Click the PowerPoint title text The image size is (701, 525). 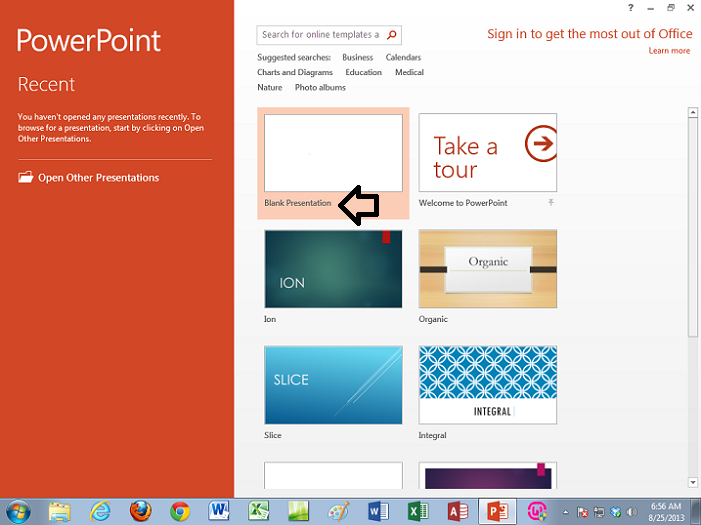tap(89, 41)
